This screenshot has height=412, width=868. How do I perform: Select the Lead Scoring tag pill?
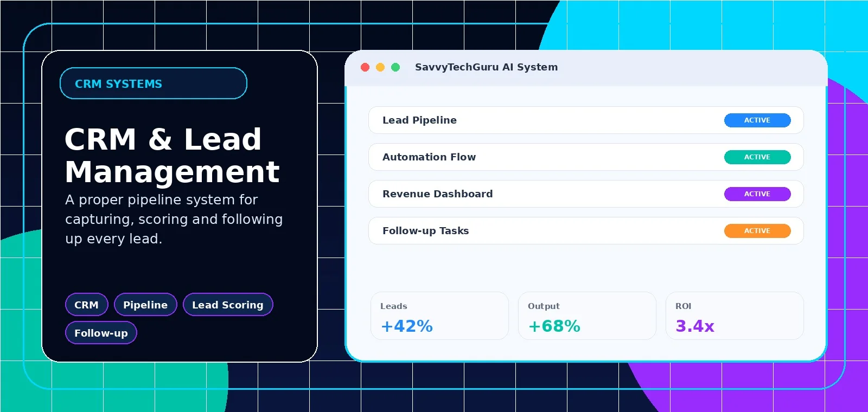[x=228, y=305]
